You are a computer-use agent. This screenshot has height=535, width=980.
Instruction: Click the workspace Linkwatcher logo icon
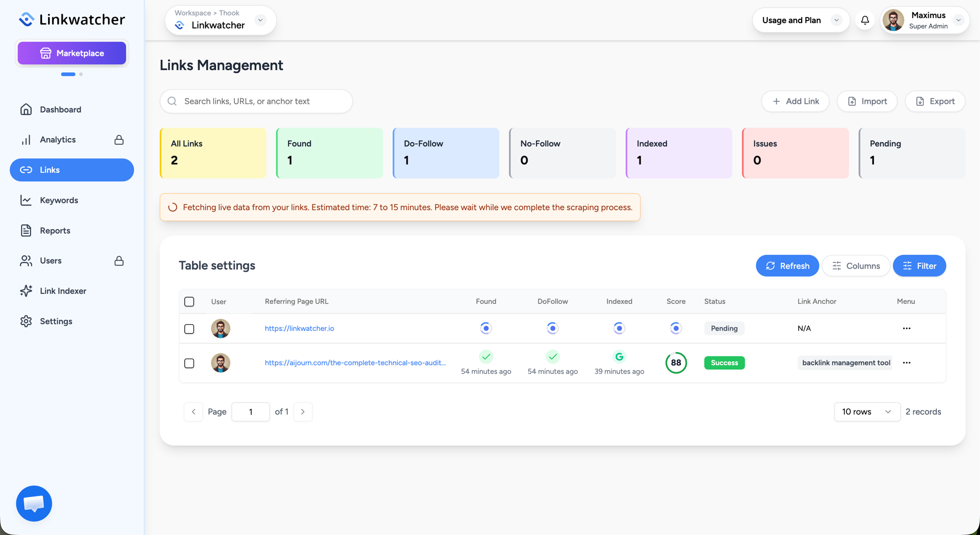[x=180, y=25]
